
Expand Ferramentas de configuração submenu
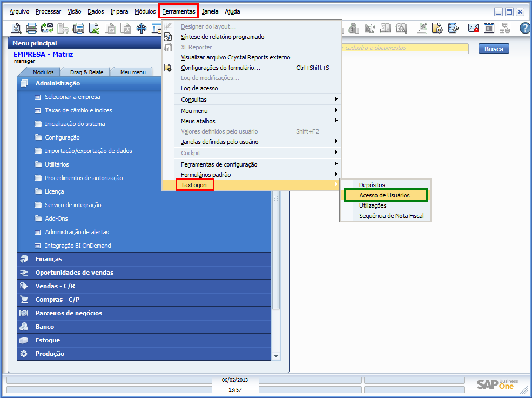point(336,164)
